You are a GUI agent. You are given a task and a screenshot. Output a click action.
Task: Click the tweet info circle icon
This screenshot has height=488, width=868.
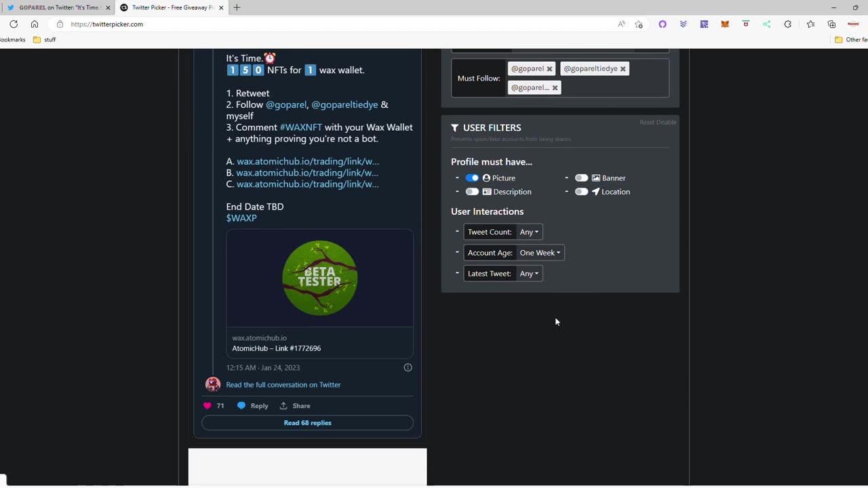[x=408, y=367]
